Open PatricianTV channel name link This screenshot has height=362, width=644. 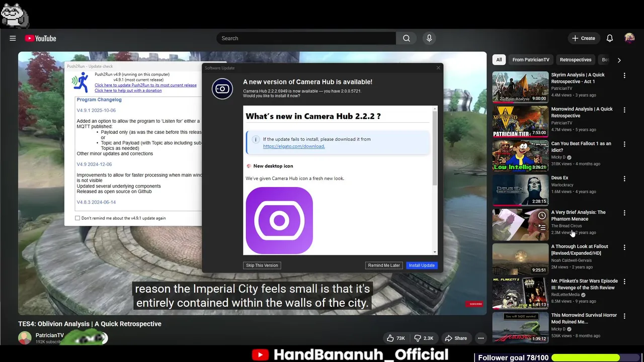50,335
